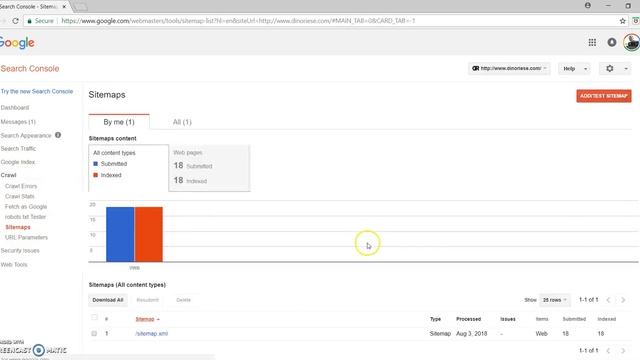640x360 pixels.
Task: Open Crawl Stats in sidebar
Action: click(20, 196)
